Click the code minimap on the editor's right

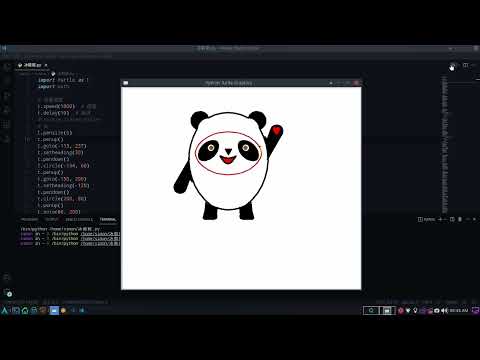(445, 145)
